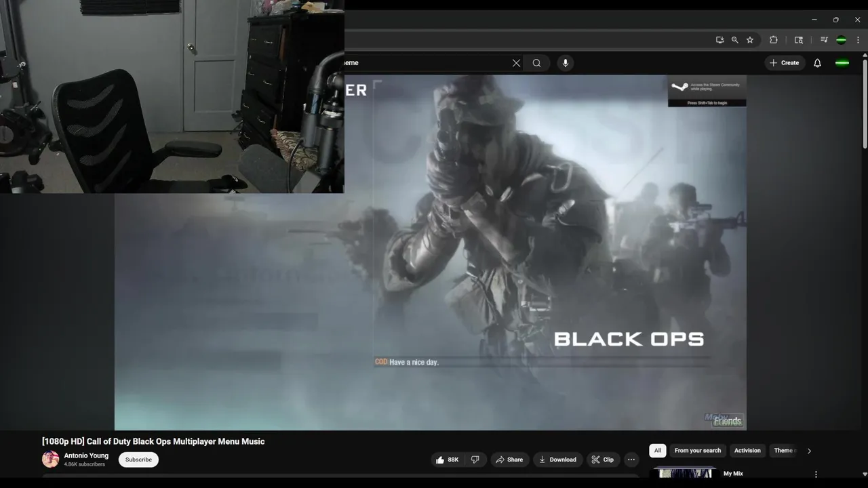The width and height of the screenshot is (868, 488).
Task: Share the Black Ops menu music video
Action: coord(509,460)
